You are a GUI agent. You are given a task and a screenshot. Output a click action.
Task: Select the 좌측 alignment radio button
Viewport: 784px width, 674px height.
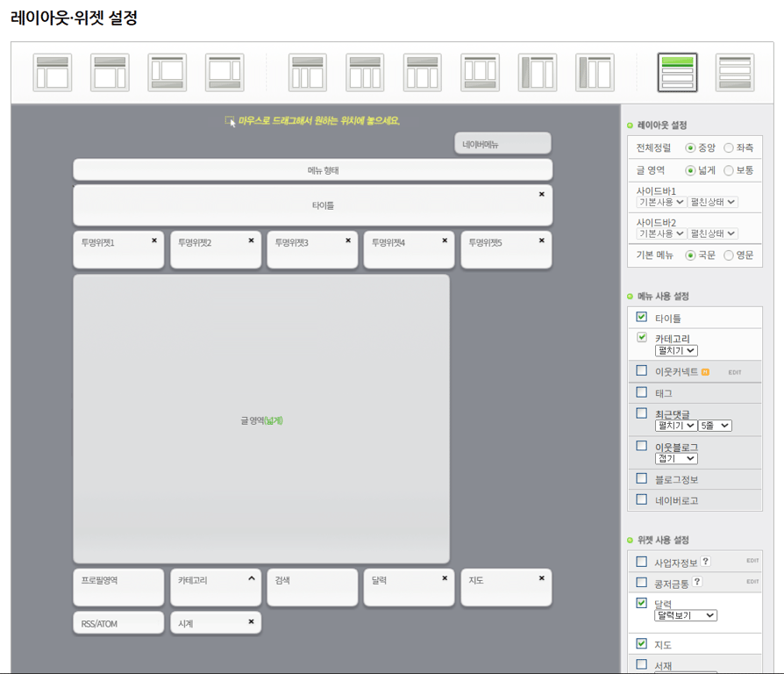[729, 147]
